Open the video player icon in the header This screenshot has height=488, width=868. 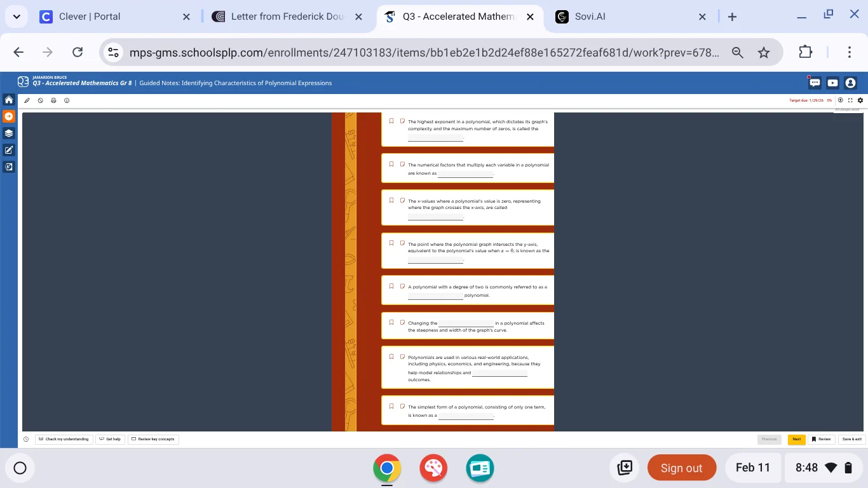click(832, 83)
